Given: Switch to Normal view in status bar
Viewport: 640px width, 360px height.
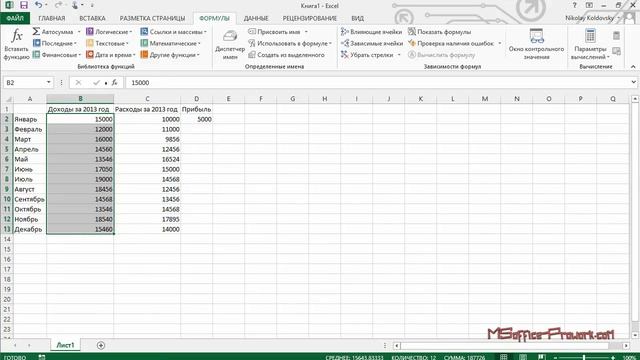Looking at the screenshot, I should pos(504,357).
